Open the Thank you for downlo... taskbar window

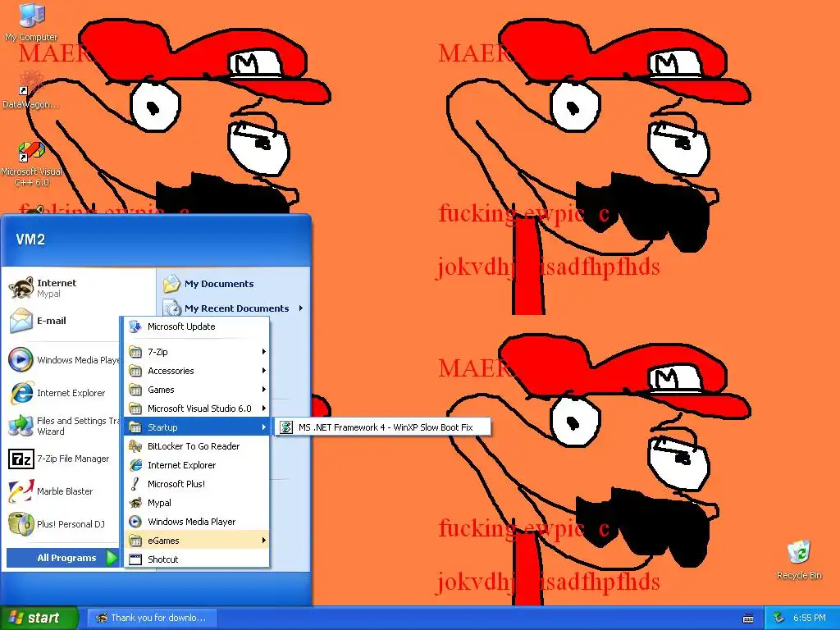pos(152,618)
